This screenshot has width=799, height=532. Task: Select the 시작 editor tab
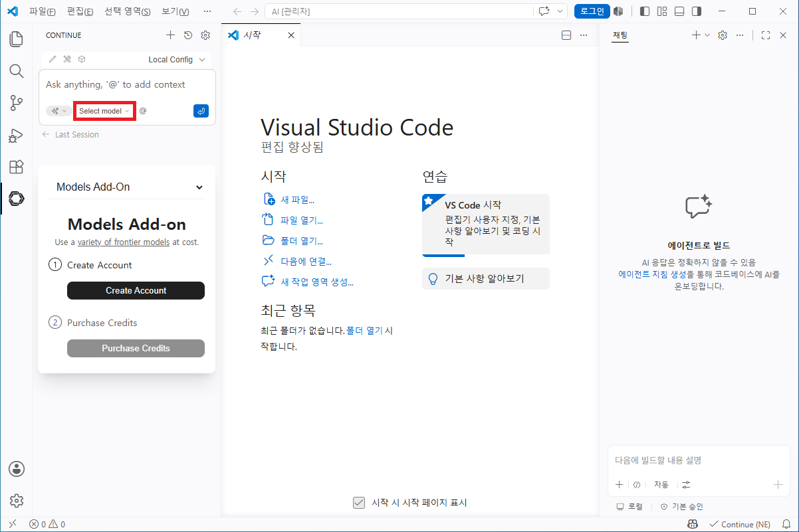[x=261, y=35]
